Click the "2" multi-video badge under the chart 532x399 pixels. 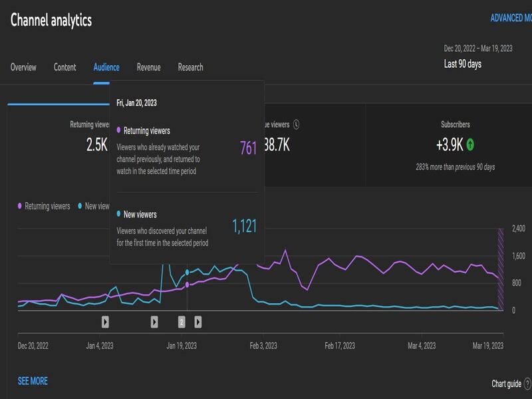pyautogui.click(x=181, y=322)
